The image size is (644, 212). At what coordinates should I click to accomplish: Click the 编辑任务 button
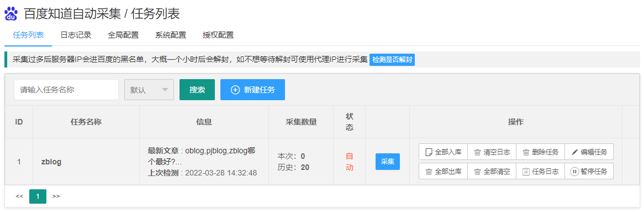[x=589, y=152]
